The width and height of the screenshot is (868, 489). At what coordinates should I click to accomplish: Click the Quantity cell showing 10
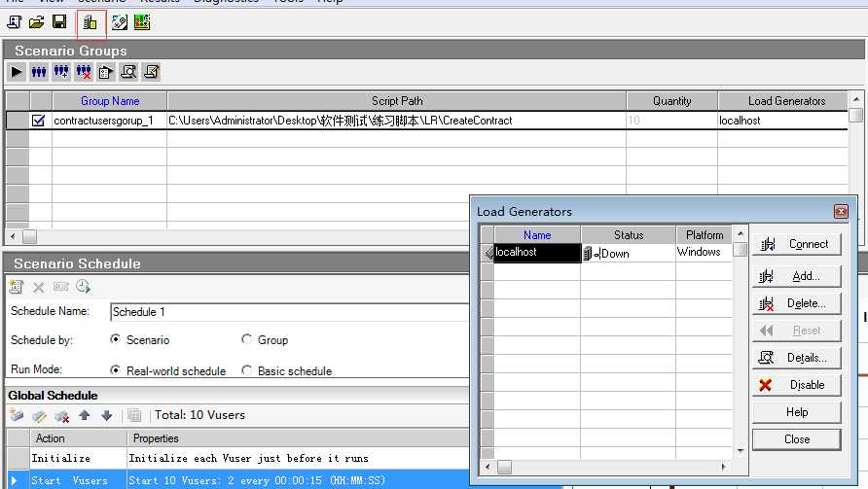pyautogui.click(x=672, y=121)
